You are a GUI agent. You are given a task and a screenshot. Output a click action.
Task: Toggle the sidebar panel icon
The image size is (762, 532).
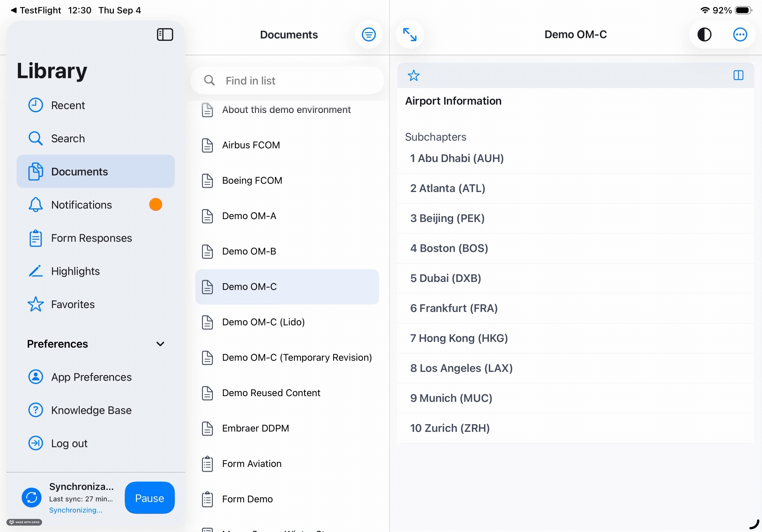click(165, 34)
